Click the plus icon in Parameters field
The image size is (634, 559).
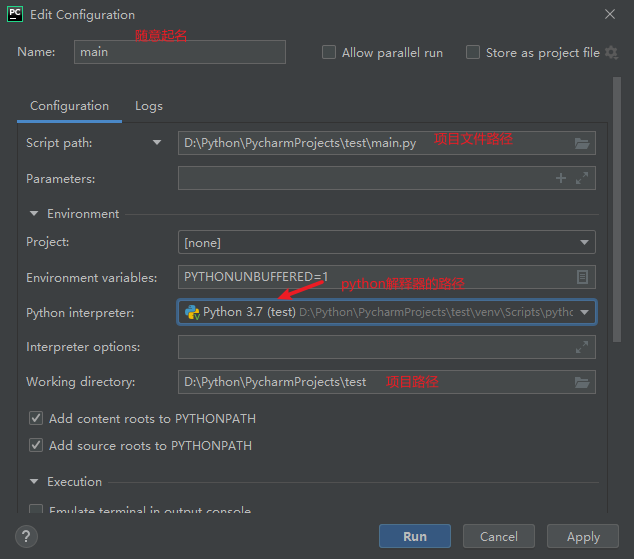560,178
